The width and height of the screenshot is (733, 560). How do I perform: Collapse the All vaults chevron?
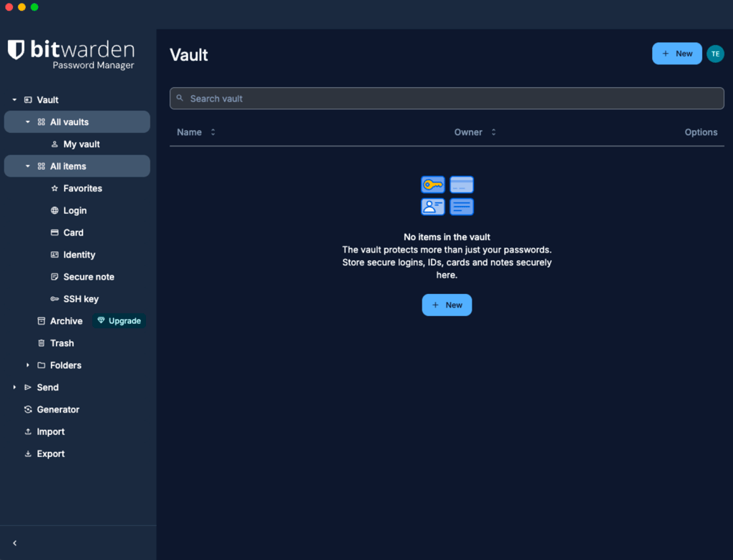tap(28, 122)
